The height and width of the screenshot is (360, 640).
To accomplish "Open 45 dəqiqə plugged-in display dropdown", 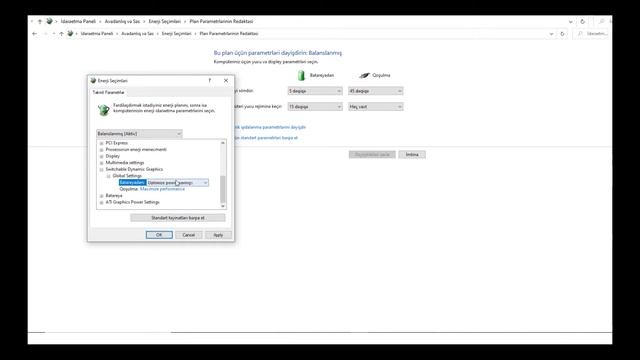I will [x=376, y=91].
